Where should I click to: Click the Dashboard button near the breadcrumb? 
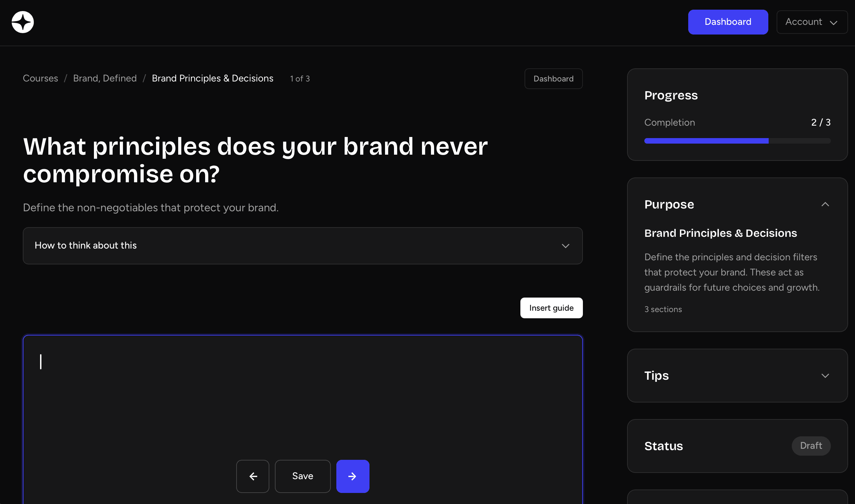click(553, 78)
